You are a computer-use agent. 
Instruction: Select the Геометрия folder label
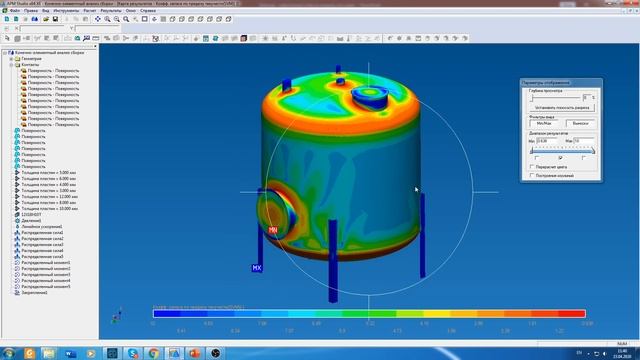pos(31,59)
